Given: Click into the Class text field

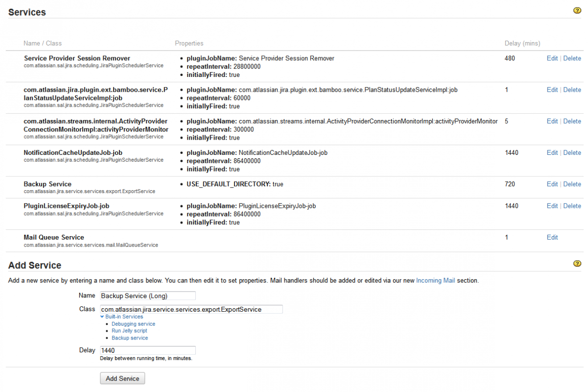Looking at the screenshot, I should pos(191,309).
